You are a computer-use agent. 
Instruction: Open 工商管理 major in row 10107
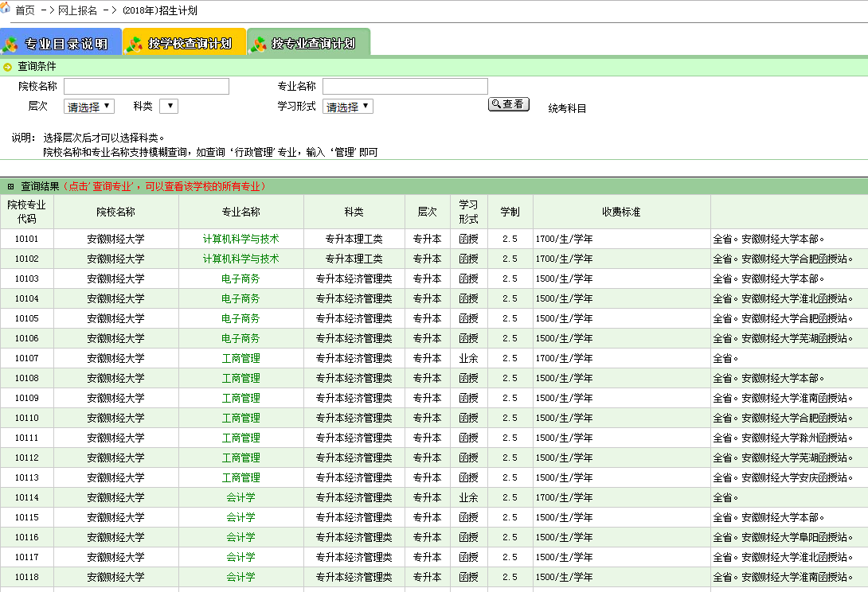(x=240, y=359)
